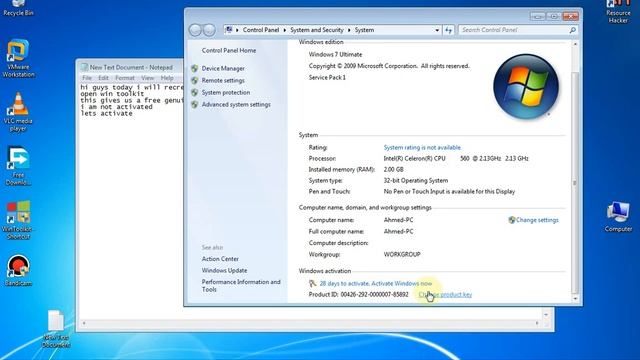Click Control Panel breadcrumb in address bar

(x=261, y=30)
